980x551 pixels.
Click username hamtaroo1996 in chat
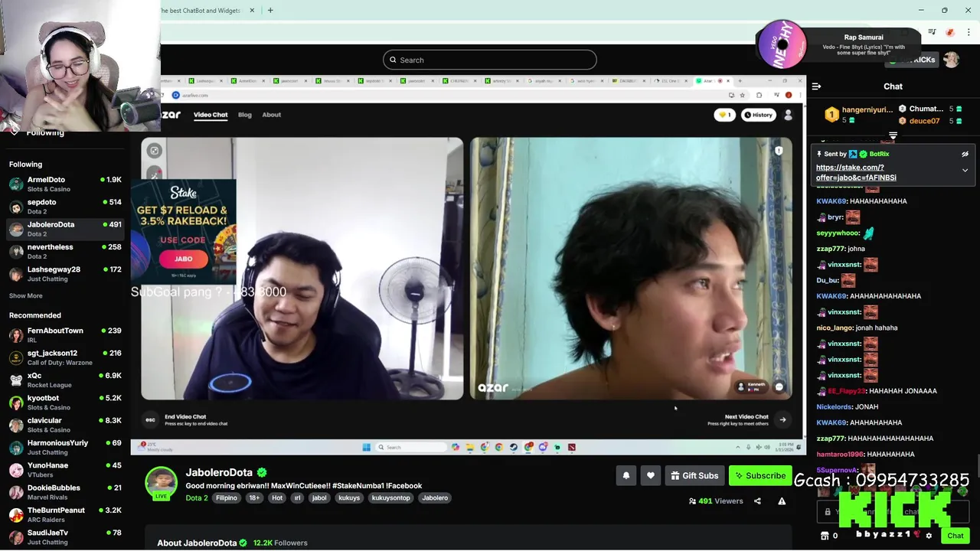[840, 455]
